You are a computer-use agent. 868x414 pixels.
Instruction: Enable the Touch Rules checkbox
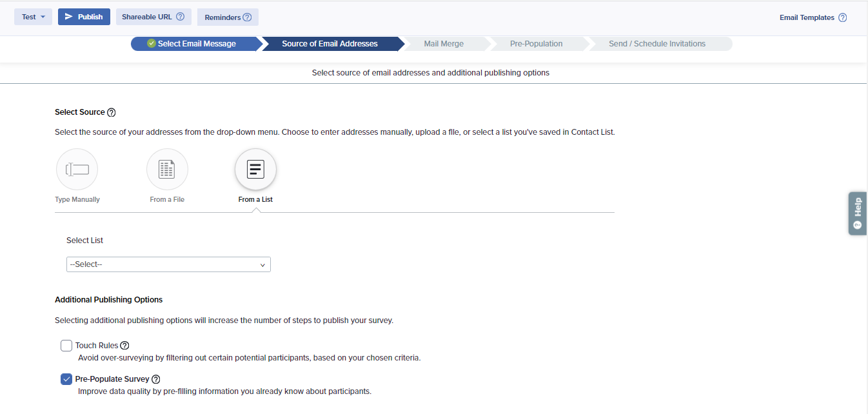pos(66,346)
